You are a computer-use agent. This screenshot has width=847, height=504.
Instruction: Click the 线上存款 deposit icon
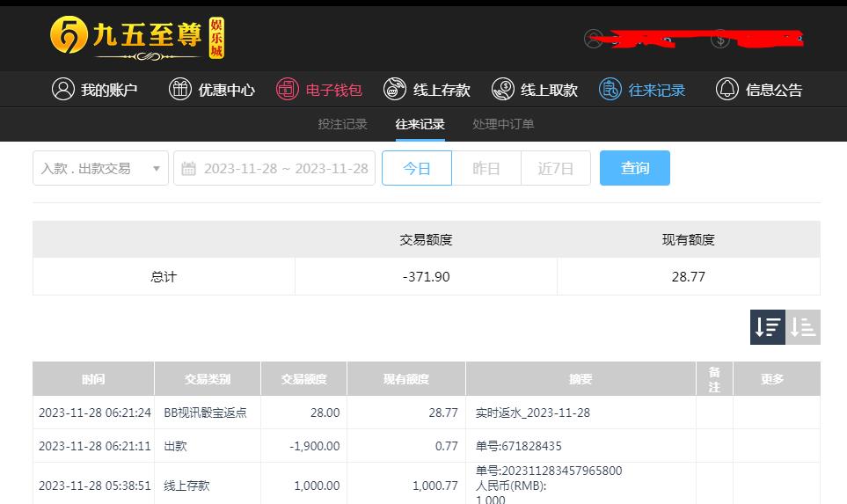pos(395,89)
